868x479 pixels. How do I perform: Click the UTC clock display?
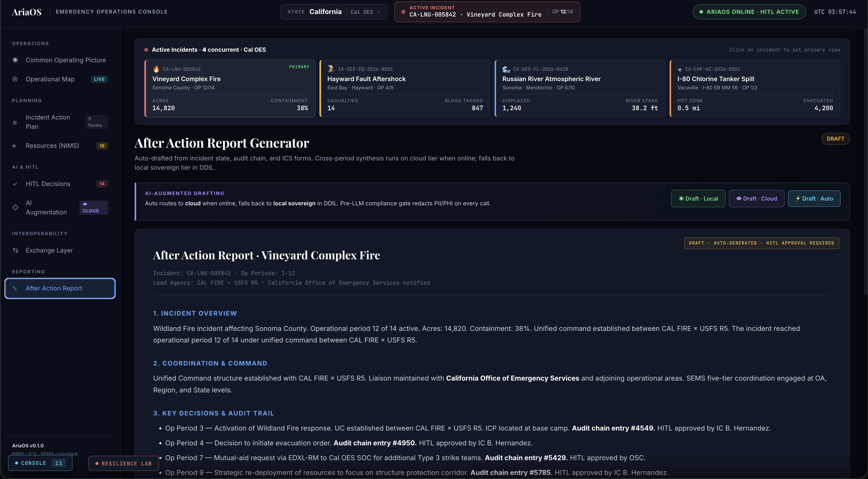pos(835,12)
